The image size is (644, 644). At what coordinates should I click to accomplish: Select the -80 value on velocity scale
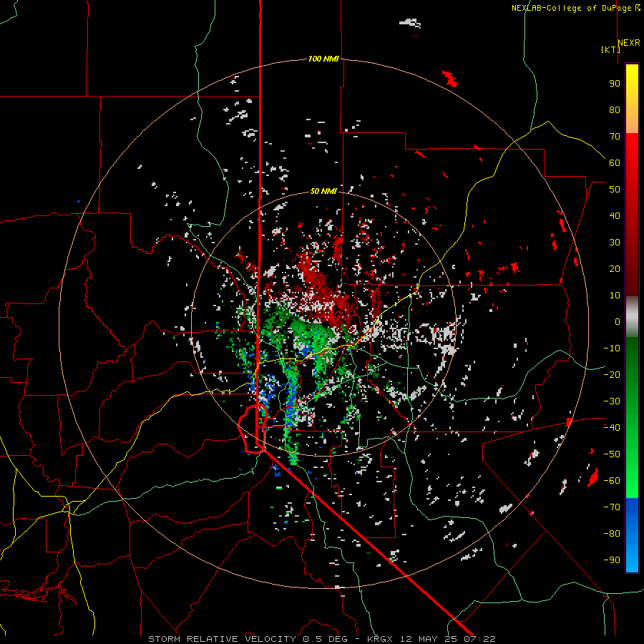pos(612,534)
